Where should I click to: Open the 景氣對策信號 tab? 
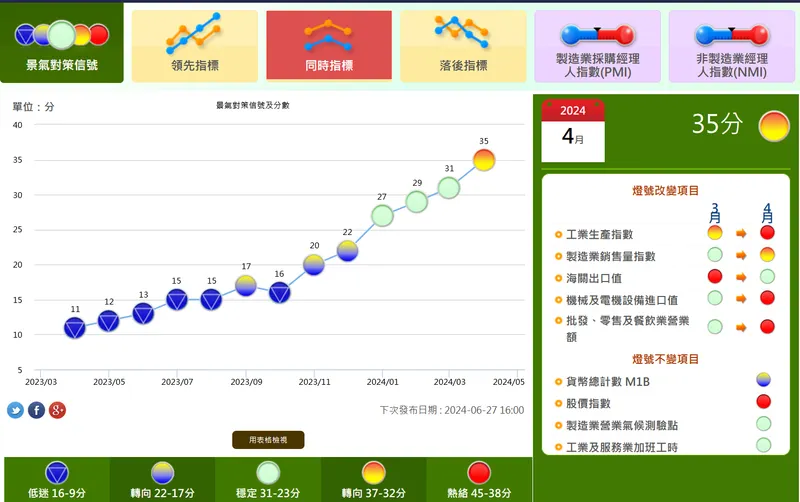[62, 43]
